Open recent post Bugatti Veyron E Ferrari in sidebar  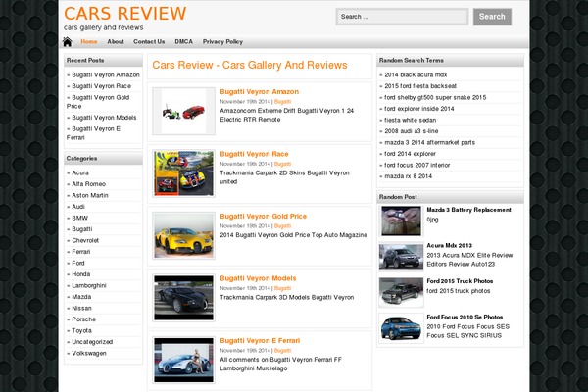click(93, 133)
